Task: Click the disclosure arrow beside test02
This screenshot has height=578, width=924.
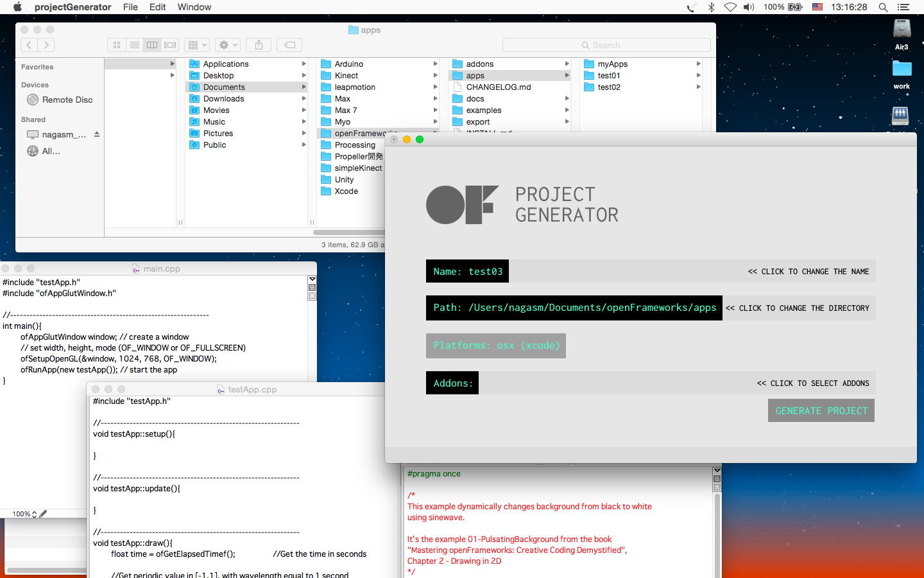Action: (x=698, y=87)
